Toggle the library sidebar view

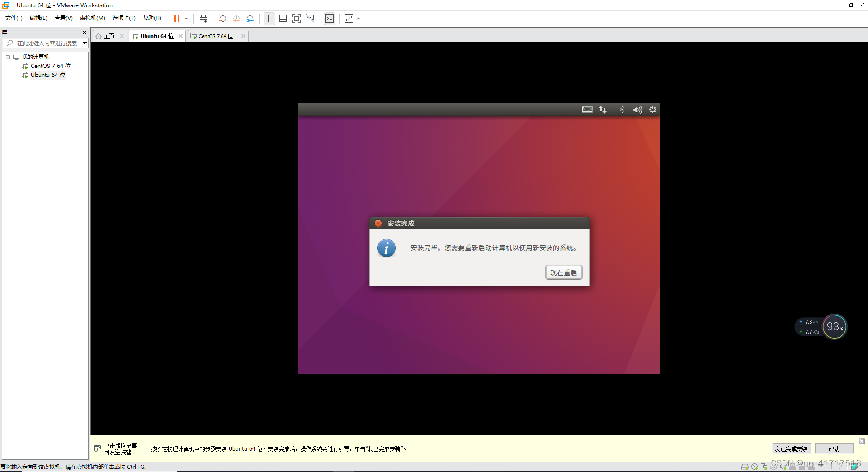point(269,19)
